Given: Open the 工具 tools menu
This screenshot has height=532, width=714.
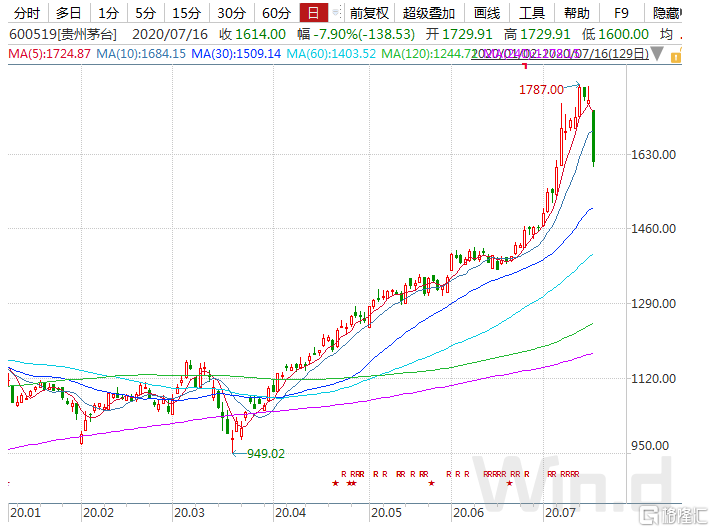Looking at the screenshot, I should (531, 13).
